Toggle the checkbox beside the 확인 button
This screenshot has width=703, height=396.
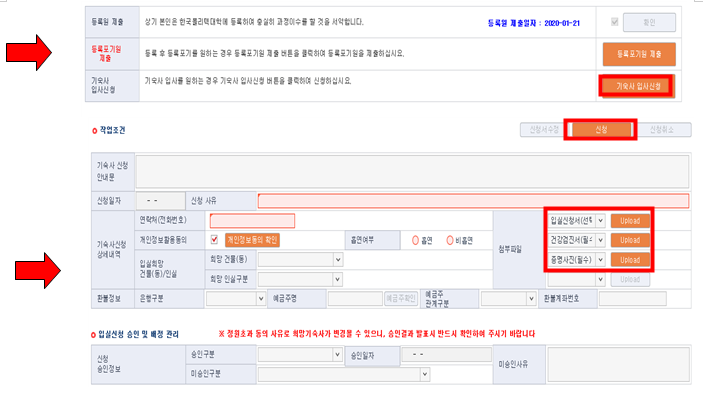615,22
